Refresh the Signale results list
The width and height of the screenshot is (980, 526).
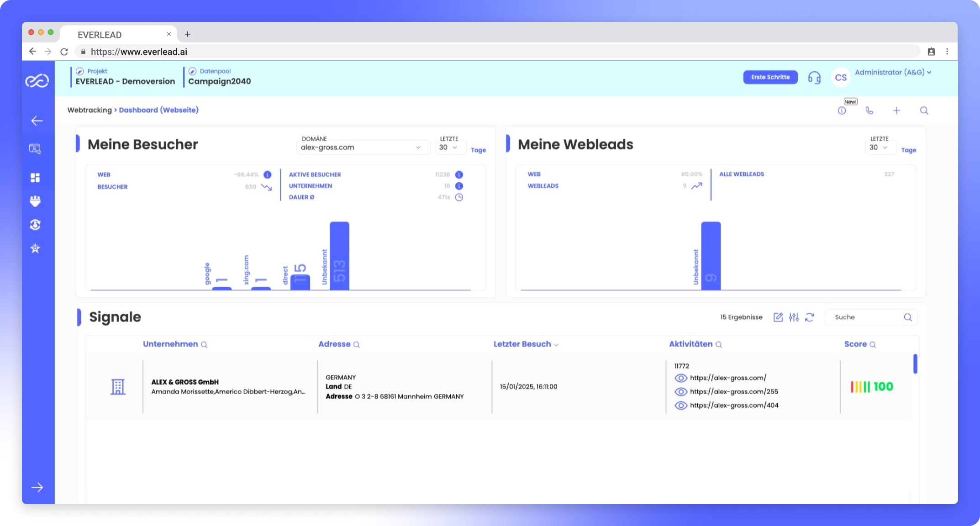coord(810,317)
